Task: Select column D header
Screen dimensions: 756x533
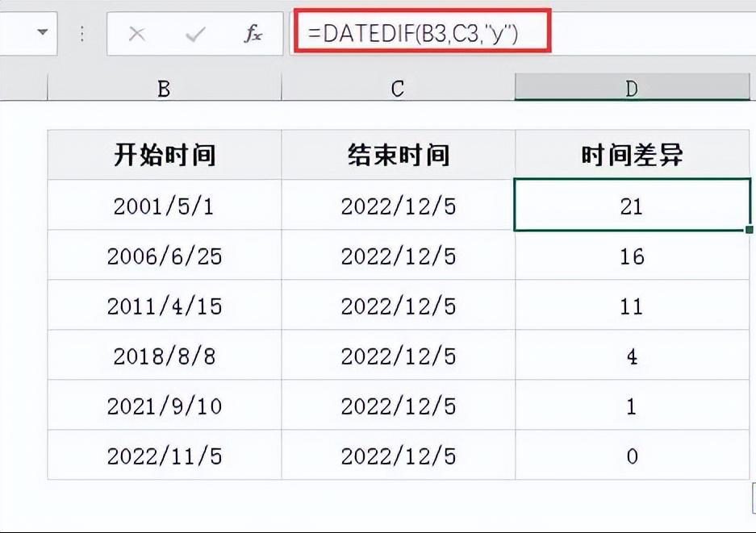Action: pyautogui.click(x=632, y=88)
